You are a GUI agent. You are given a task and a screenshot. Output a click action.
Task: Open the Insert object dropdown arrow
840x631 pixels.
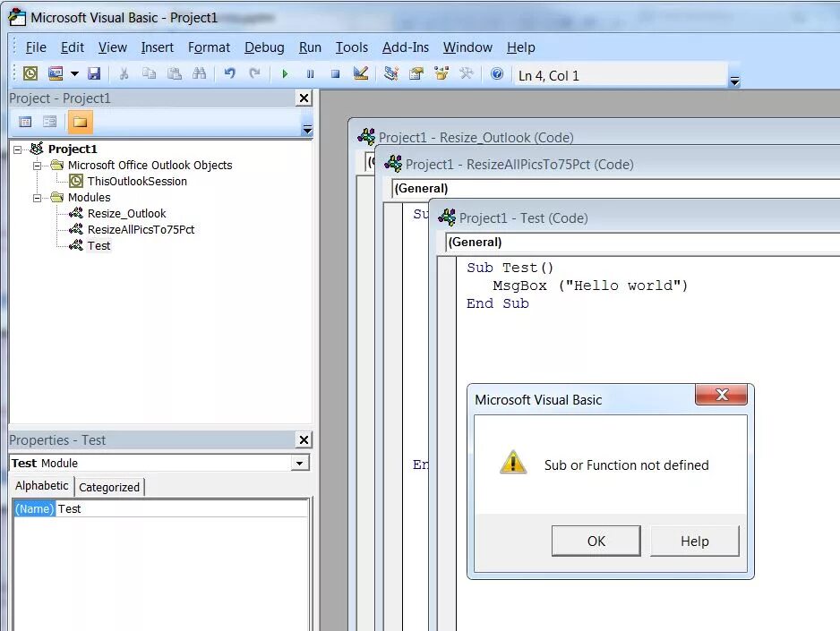click(x=74, y=73)
